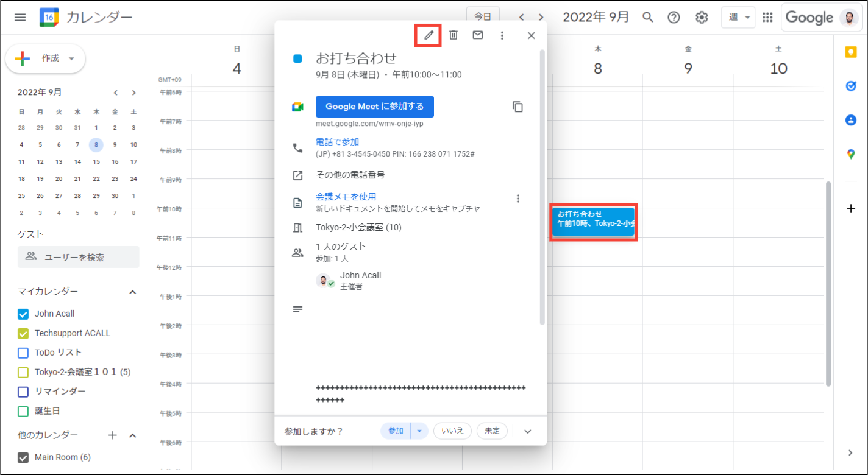Image resolution: width=868 pixels, height=475 pixels.
Task: Open Google Tasks side panel
Action: [x=851, y=86]
